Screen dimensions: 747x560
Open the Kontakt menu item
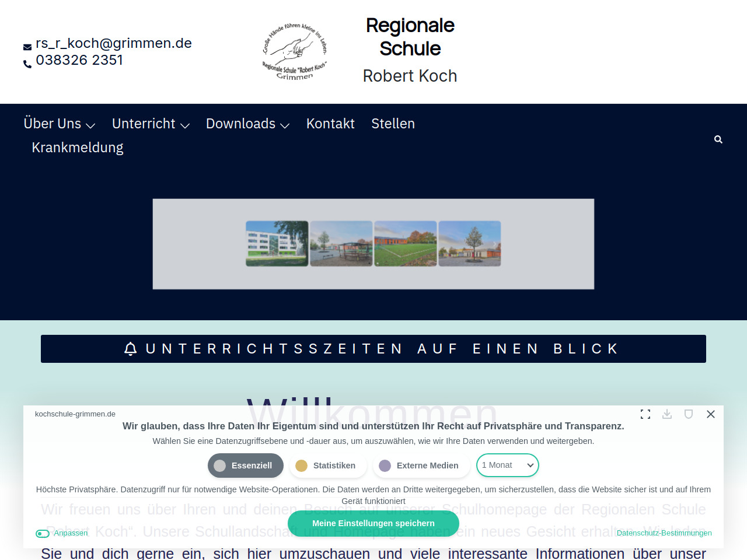coord(330,124)
